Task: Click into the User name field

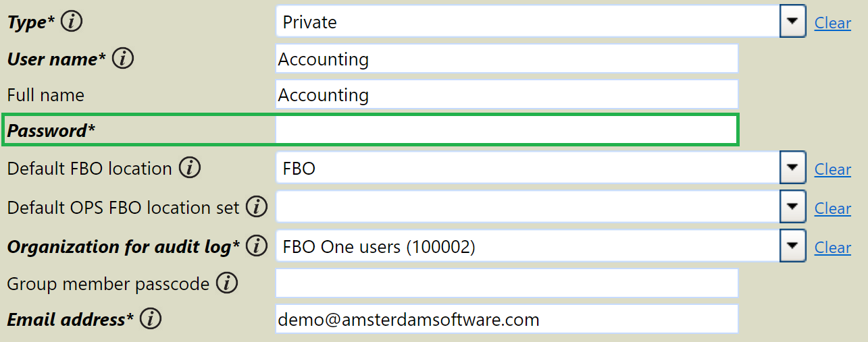Action: click(x=507, y=59)
